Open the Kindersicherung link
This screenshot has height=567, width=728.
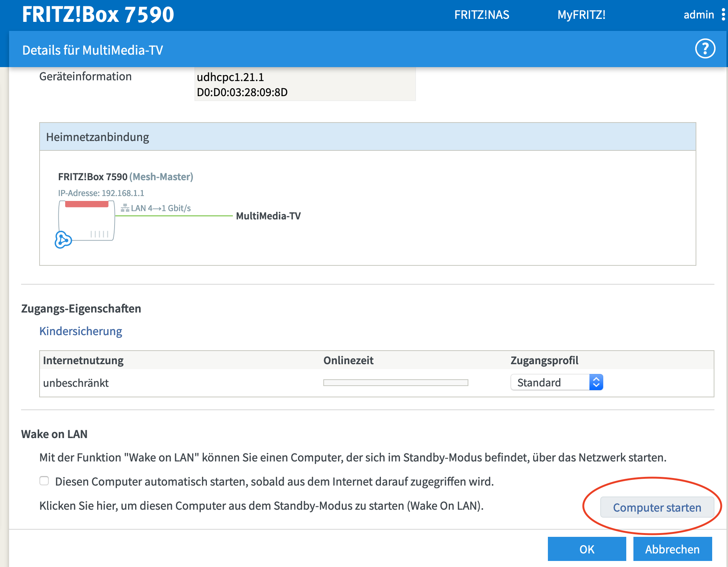coord(81,331)
